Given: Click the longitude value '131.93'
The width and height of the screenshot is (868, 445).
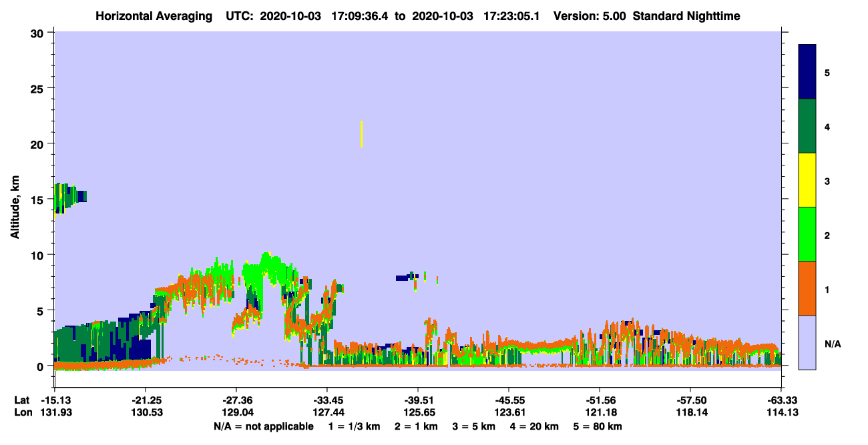Looking at the screenshot, I should click(x=55, y=412).
